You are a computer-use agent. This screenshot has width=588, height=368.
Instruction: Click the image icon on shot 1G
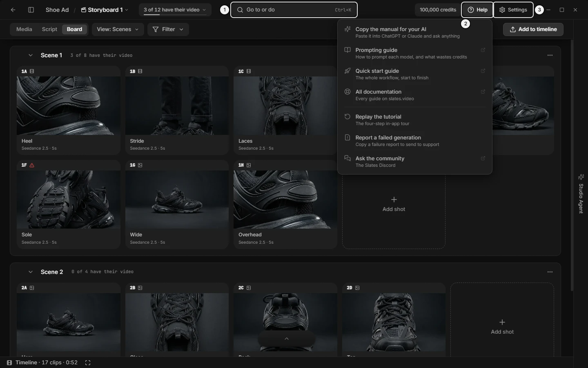pyautogui.click(x=140, y=165)
